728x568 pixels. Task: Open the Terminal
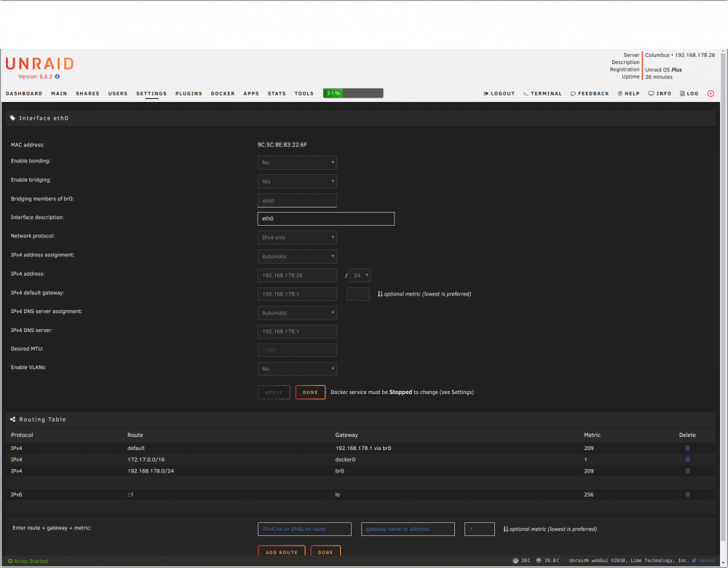(543, 93)
